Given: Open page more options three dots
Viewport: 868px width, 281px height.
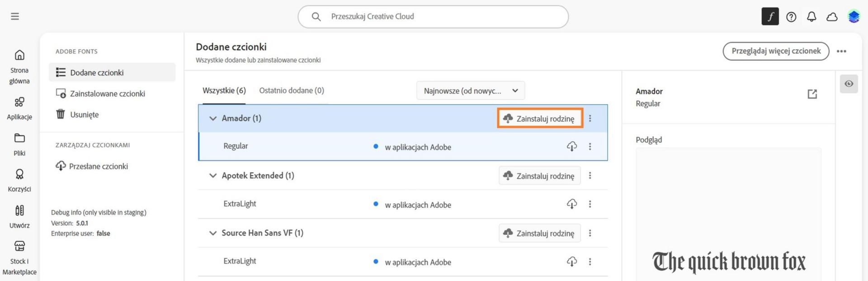Looking at the screenshot, I should (841, 51).
